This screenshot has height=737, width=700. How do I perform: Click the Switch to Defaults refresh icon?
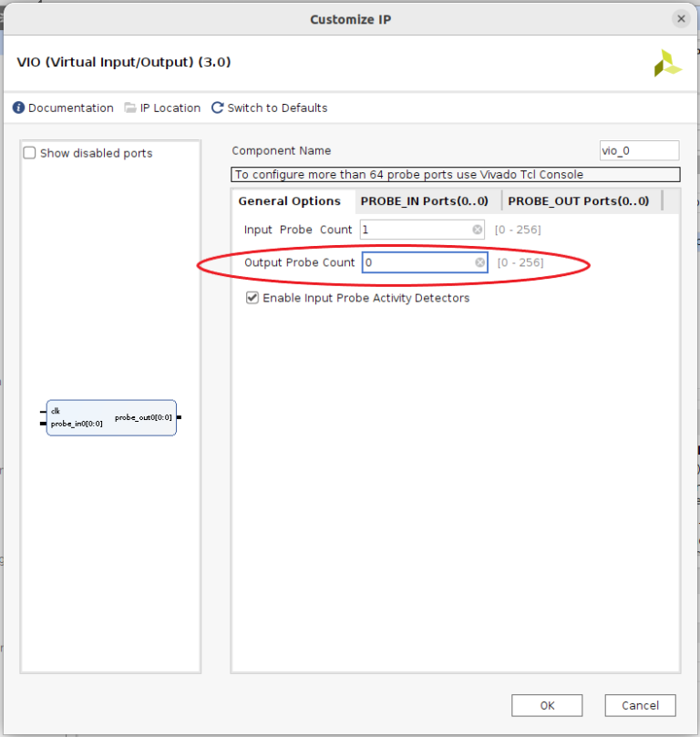(x=217, y=107)
